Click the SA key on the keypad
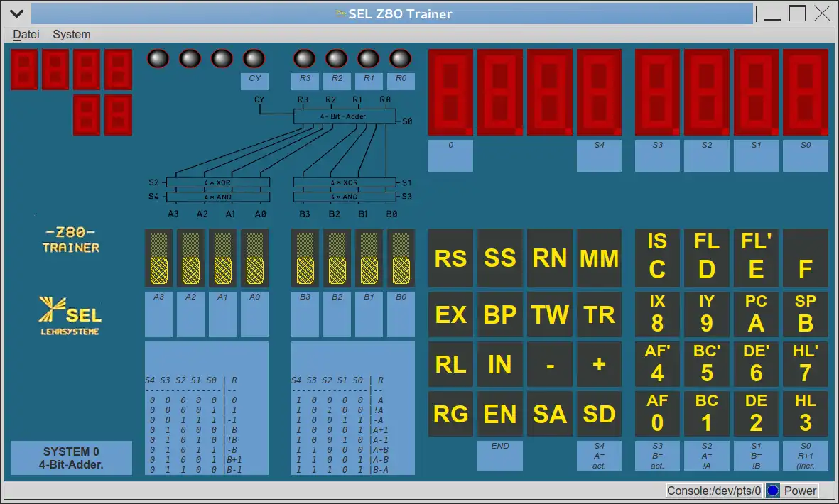 550,414
